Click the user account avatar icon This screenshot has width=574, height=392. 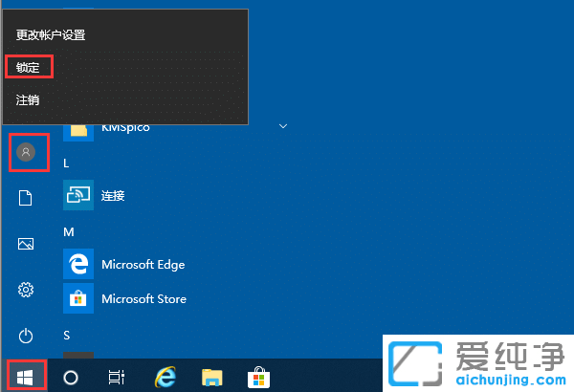click(x=26, y=152)
